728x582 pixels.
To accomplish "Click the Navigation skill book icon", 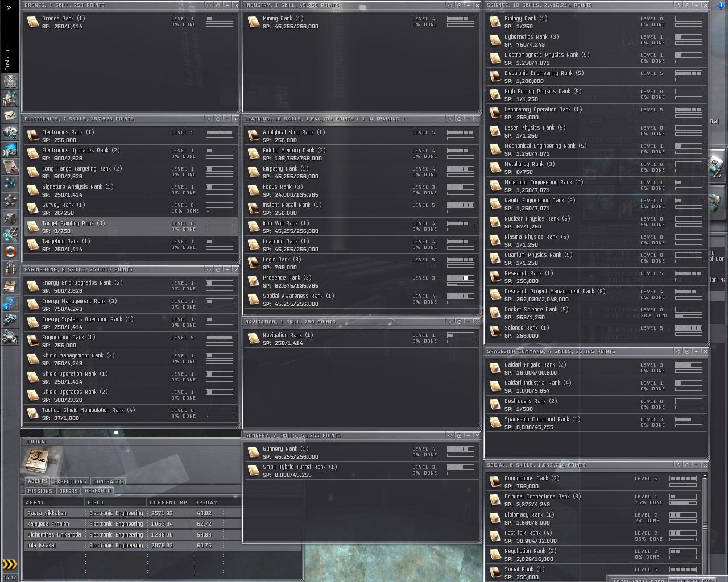I will [254, 339].
